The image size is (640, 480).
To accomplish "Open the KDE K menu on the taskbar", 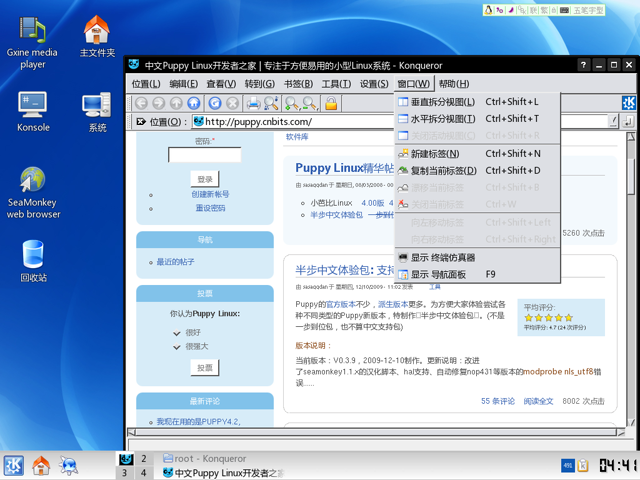I will pos(14,465).
